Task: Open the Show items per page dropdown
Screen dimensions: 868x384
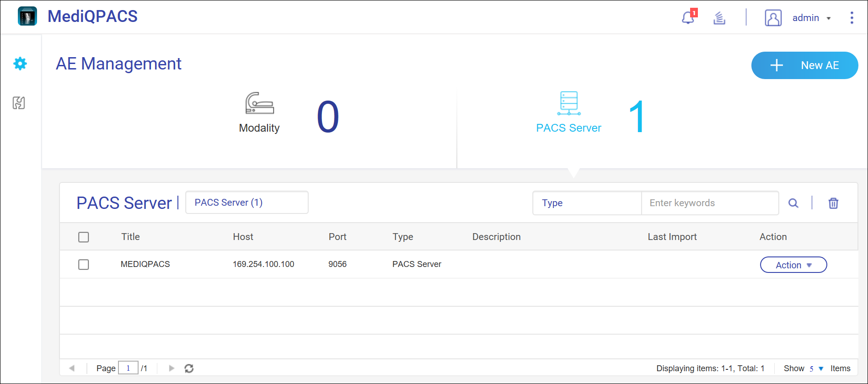Action: click(816, 368)
